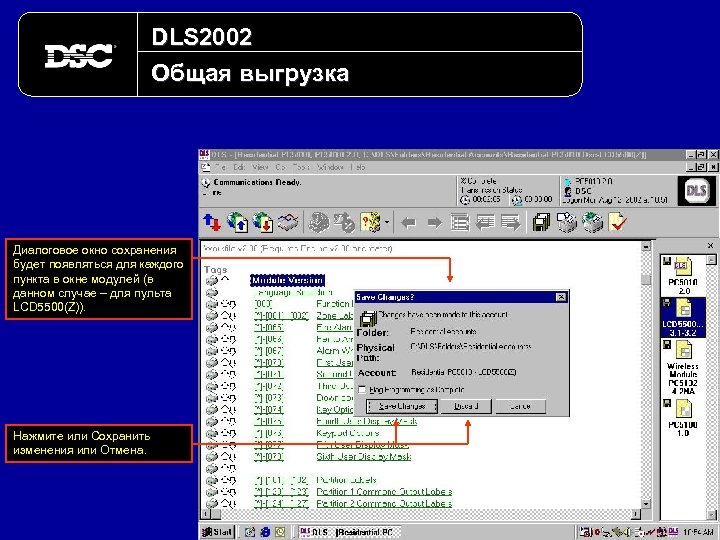Click the grey list view toolbar icon

(460, 223)
